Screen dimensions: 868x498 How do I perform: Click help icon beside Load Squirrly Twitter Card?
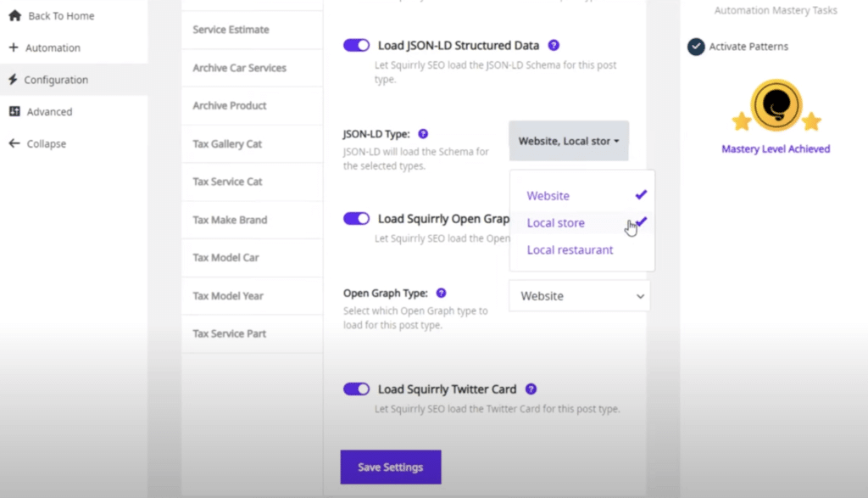click(x=531, y=389)
